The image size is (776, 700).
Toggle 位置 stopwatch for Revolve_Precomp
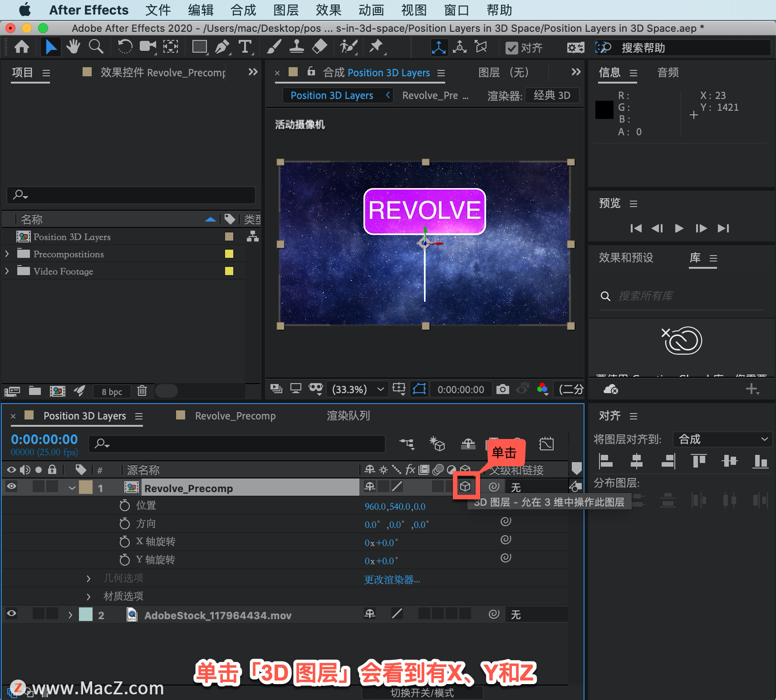pyautogui.click(x=124, y=505)
